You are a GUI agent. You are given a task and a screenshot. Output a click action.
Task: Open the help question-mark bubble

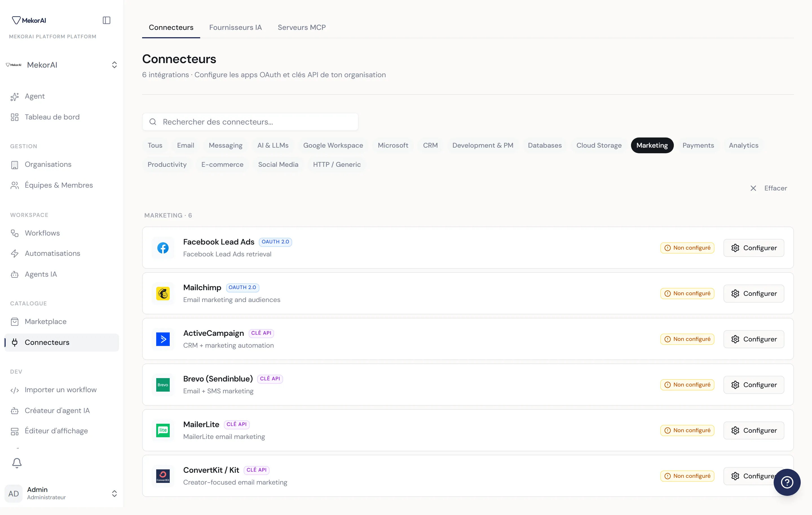[x=787, y=482]
